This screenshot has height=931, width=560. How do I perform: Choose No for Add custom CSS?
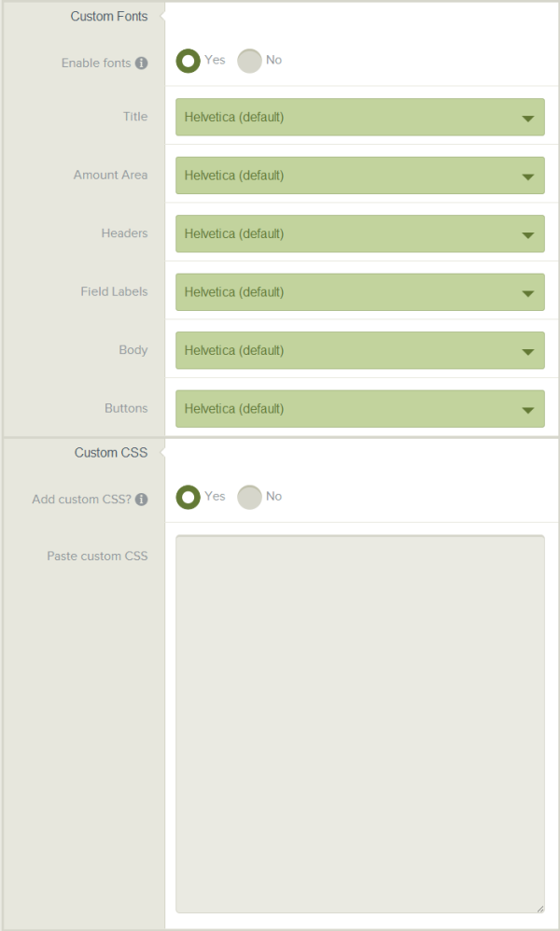pos(249,497)
